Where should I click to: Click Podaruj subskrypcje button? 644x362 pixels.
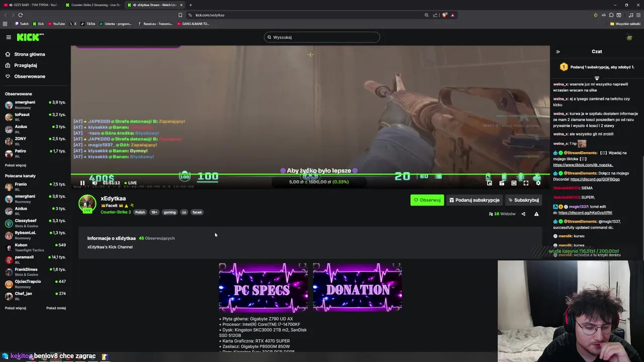(474, 200)
